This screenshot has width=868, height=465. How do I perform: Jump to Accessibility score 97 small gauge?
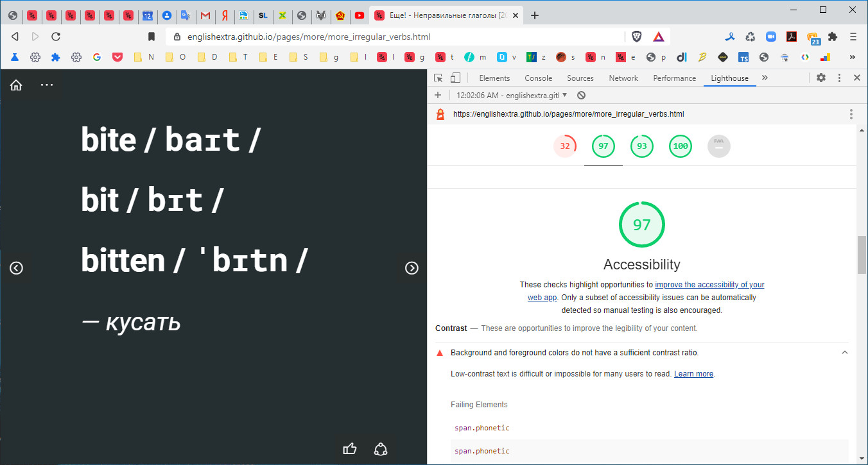click(603, 146)
